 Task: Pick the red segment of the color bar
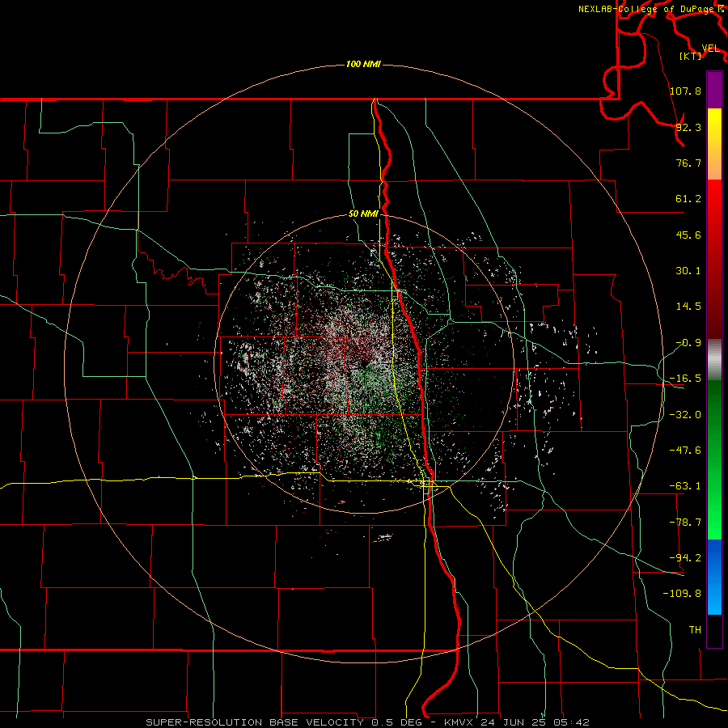(714, 259)
